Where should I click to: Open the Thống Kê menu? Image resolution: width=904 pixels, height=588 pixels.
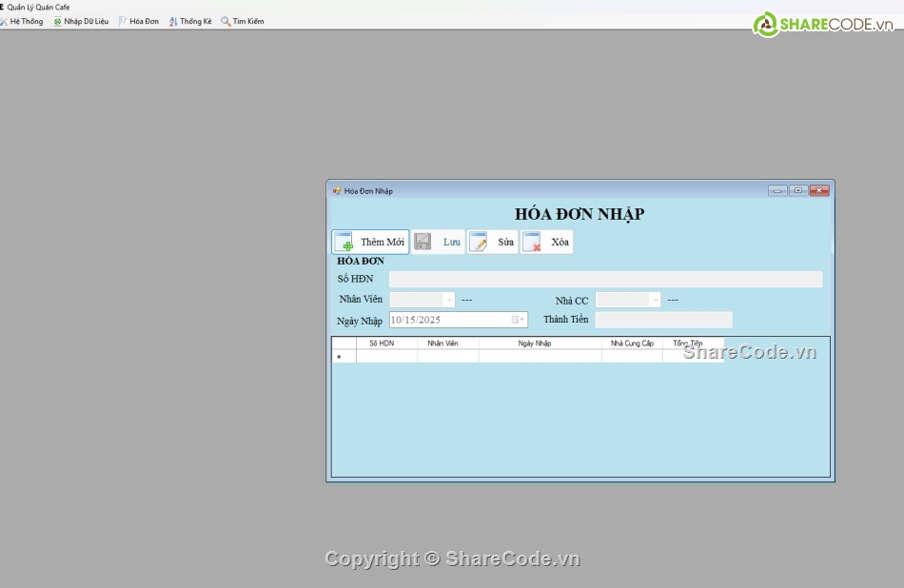click(190, 21)
